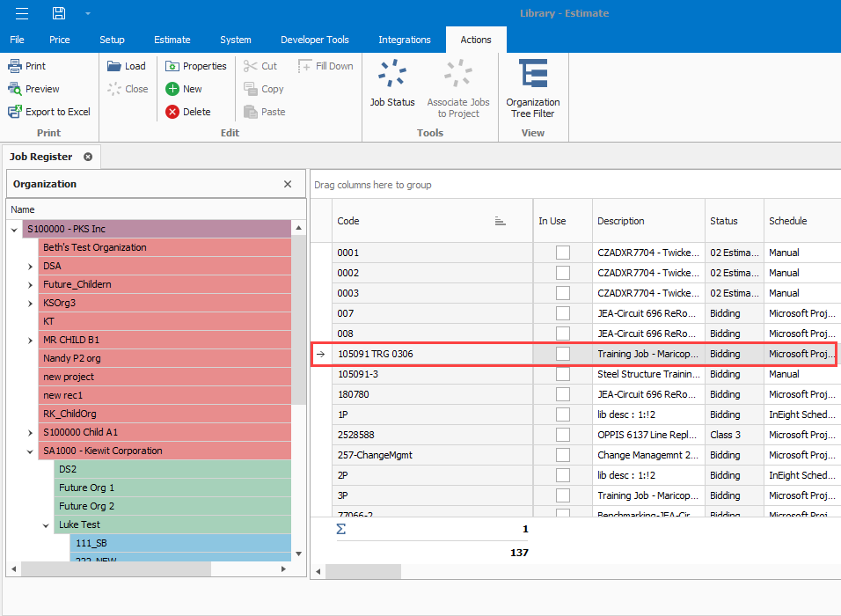Click the green New icon

click(x=172, y=89)
